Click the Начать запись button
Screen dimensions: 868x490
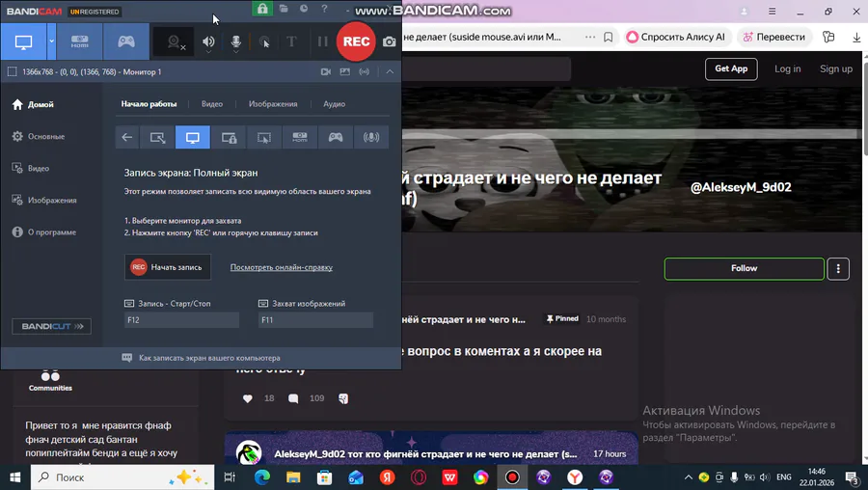168,267
